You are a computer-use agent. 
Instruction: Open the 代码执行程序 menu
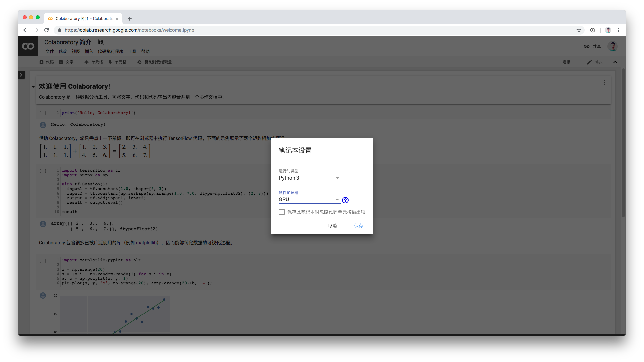(110, 51)
